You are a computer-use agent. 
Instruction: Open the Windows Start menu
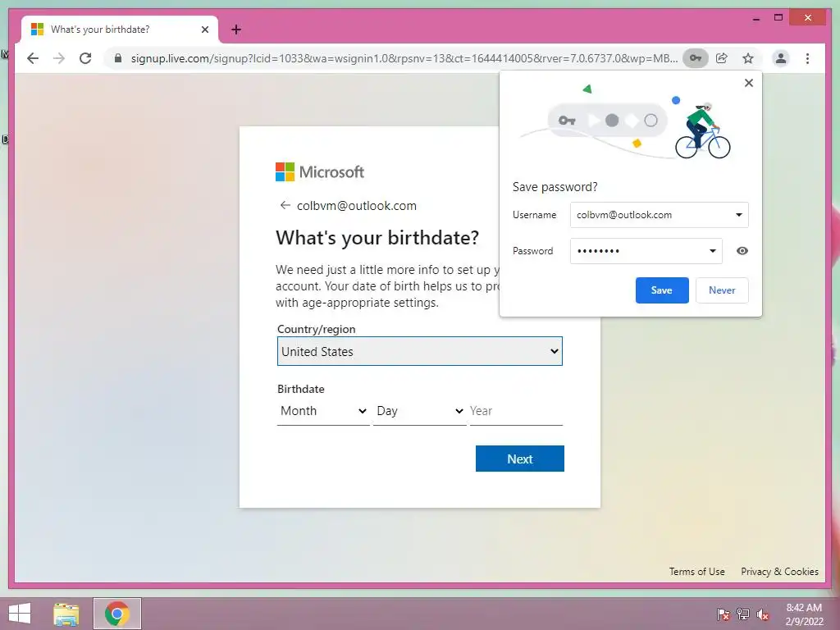pos(20,614)
